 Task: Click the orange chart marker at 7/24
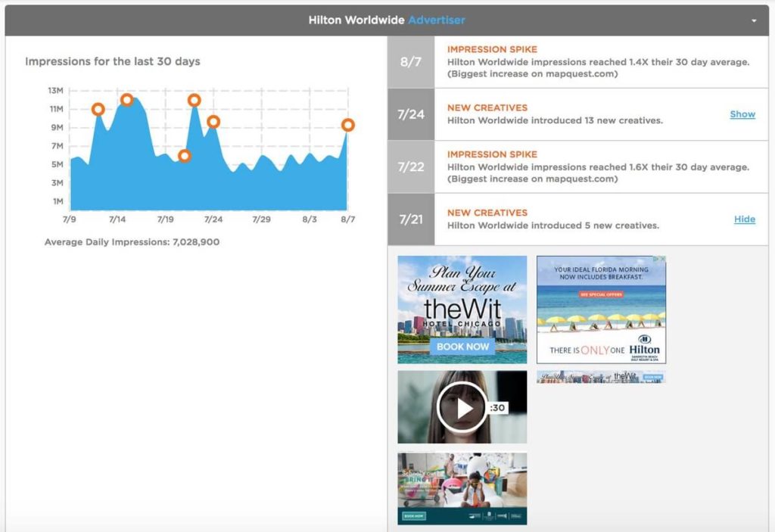point(213,122)
